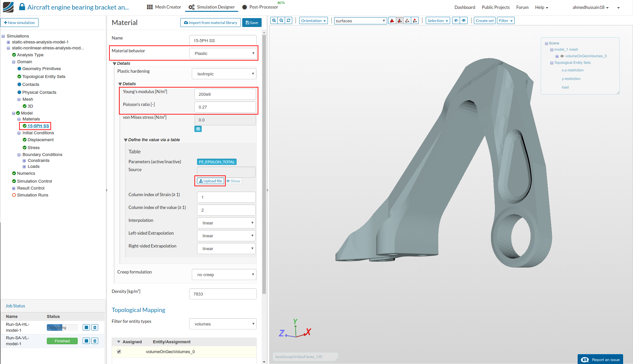Click the show all eye icon
Image resolution: width=633 pixels, height=364 pixels.
point(464,21)
